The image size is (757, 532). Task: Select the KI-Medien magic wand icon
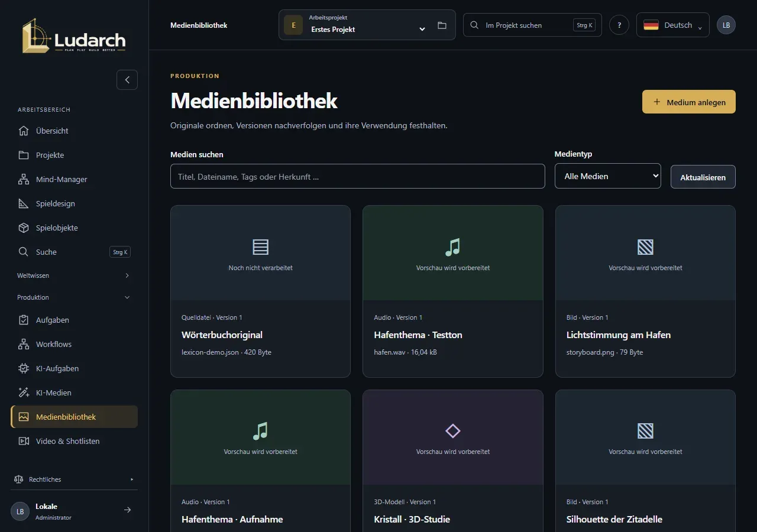[x=24, y=392]
